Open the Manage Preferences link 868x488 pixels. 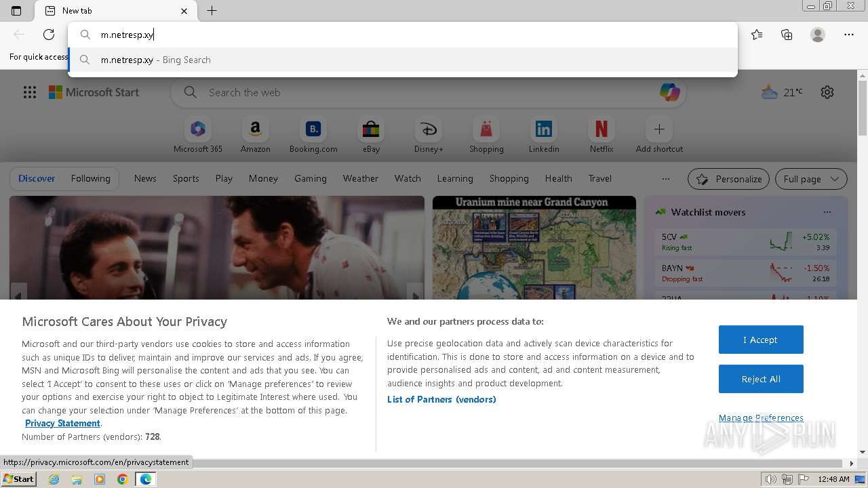(761, 418)
